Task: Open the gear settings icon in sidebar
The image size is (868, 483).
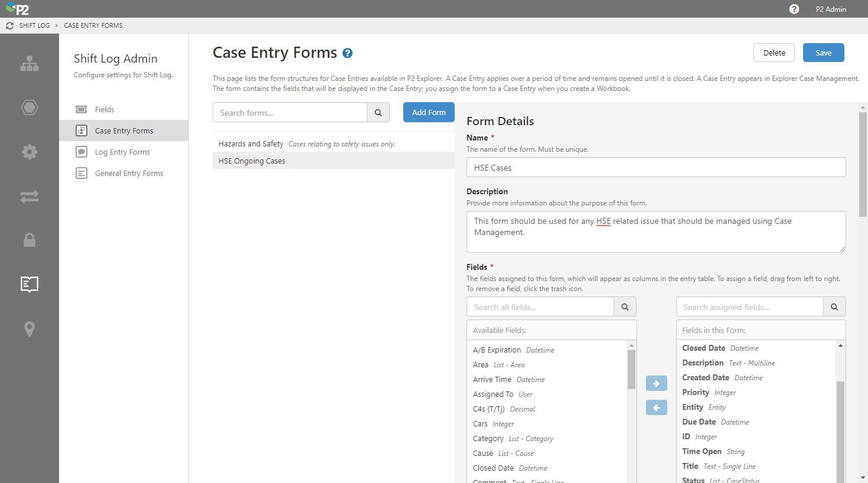Action: tap(30, 152)
